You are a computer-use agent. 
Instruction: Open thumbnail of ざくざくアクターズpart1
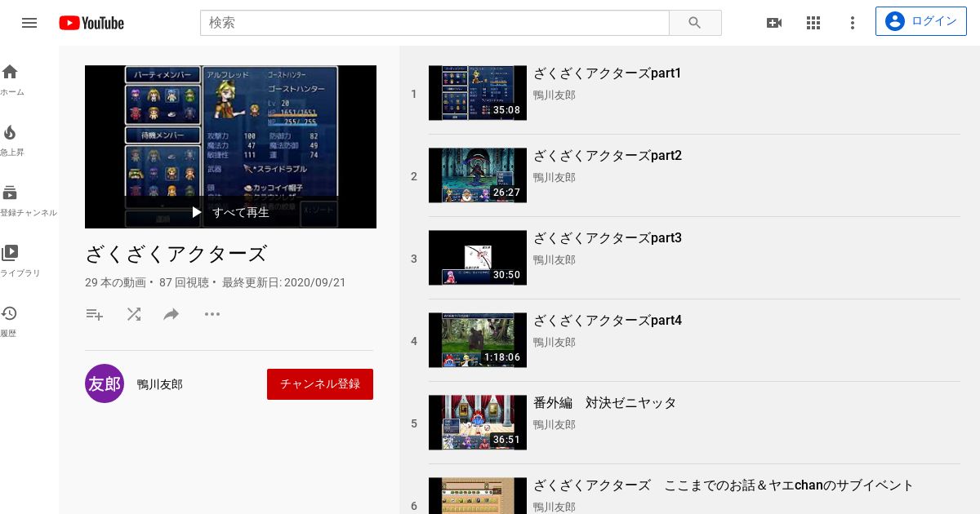(x=478, y=93)
